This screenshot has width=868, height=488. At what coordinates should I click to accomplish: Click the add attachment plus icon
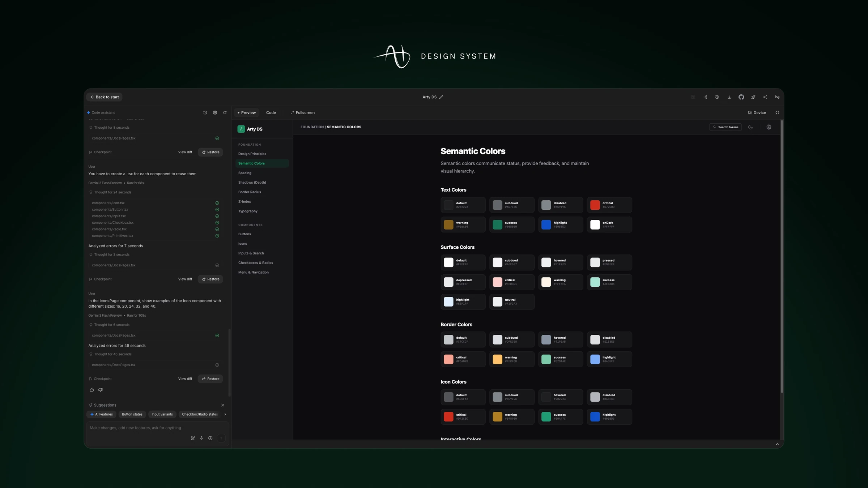tap(210, 438)
